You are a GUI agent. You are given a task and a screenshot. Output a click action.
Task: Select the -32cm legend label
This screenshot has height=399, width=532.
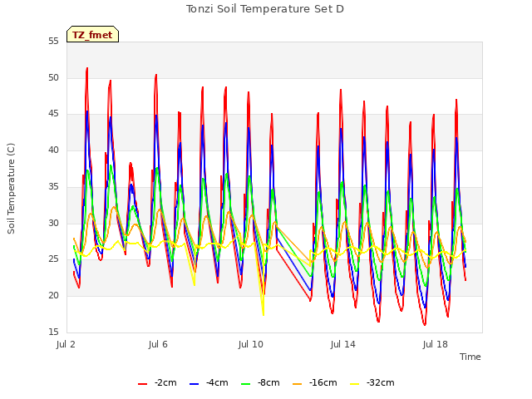tap(381, 382)
